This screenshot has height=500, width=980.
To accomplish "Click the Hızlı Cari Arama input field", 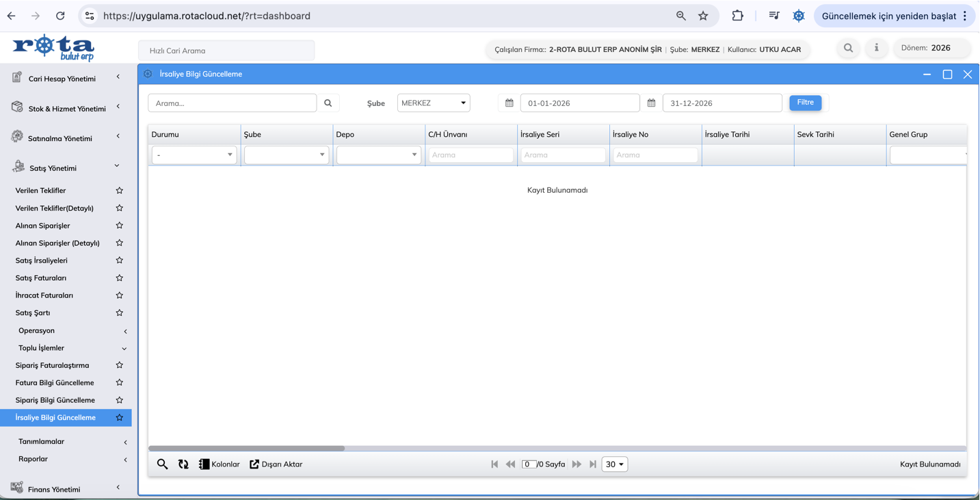I will 226,51.
